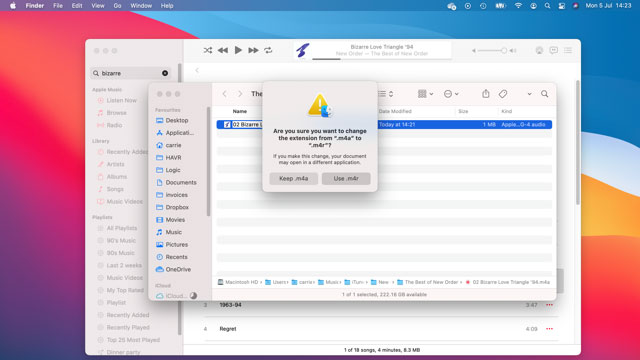Play the song in the Music window
Screen dimensions: 640x360
point(238,50)
